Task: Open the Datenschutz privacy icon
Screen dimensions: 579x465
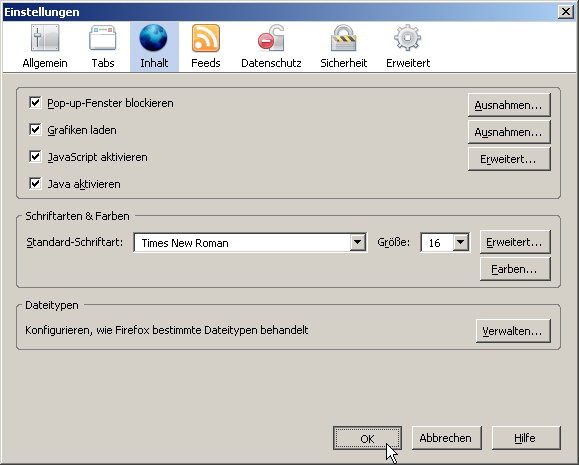Action: pyautogui.click(x=271, y=38)
